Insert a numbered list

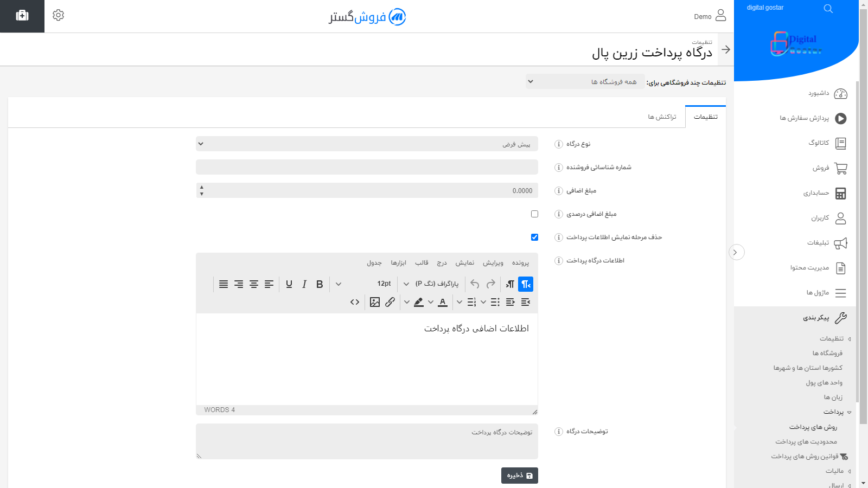[x=471, y=302]
